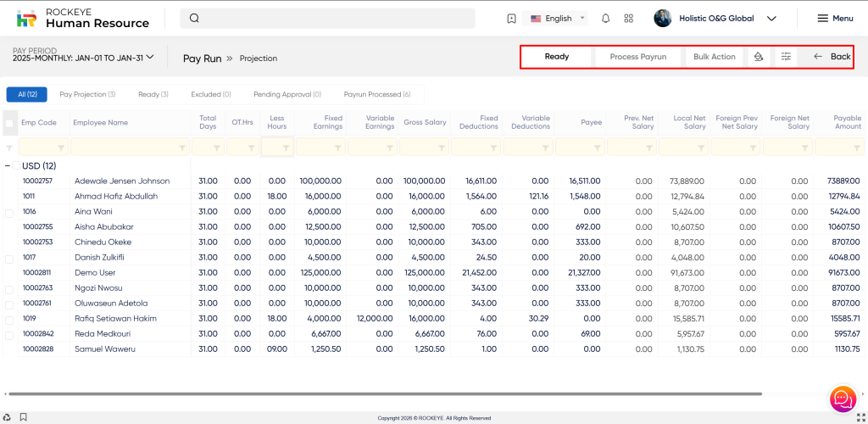
Task: Switch to the Pay Projection (3) tab
Action: point(87,94)
